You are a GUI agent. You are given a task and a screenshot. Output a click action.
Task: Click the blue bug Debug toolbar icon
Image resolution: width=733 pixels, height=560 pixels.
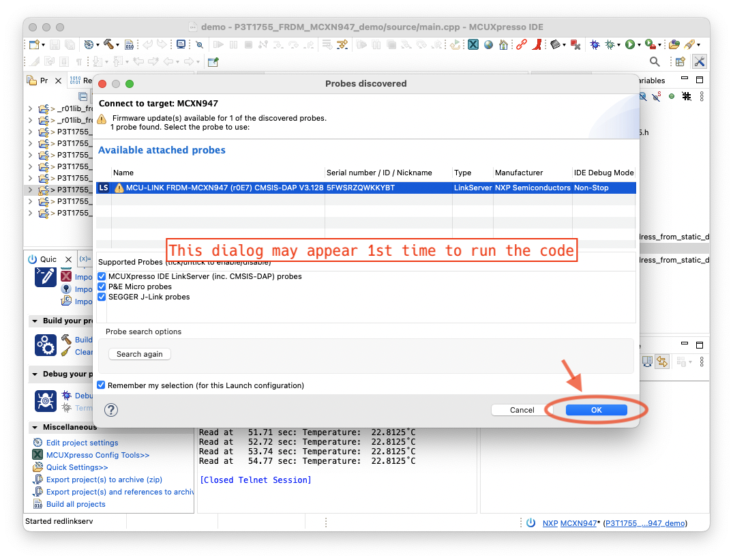(595, 44)
